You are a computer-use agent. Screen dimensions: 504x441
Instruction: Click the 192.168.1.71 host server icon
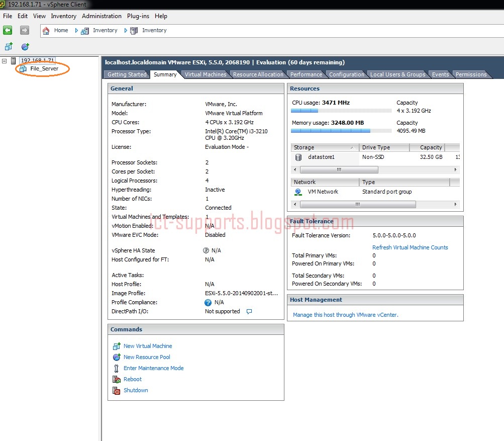[13, 60]
